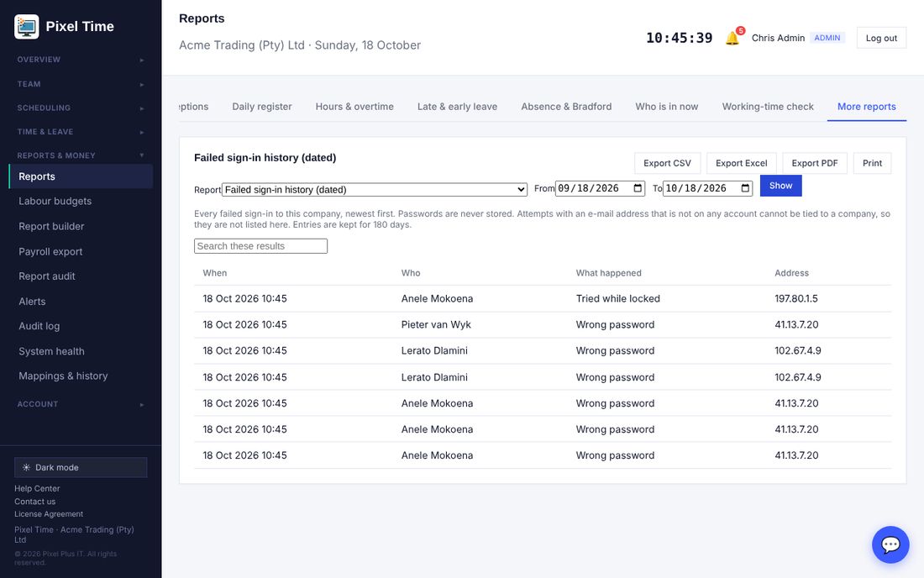The image size is (924, 578).
Task: Toggle Dark mode
Action: point(81,467)
